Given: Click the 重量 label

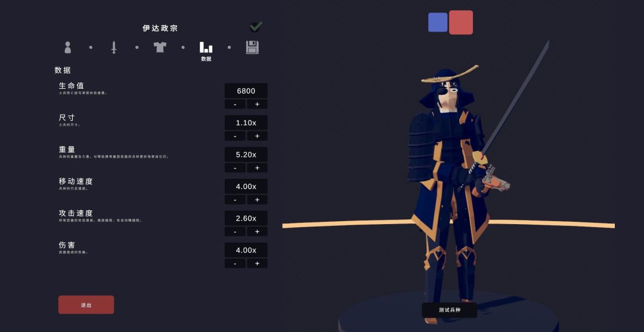Looking at the screenshot, I should coord(67,150).
